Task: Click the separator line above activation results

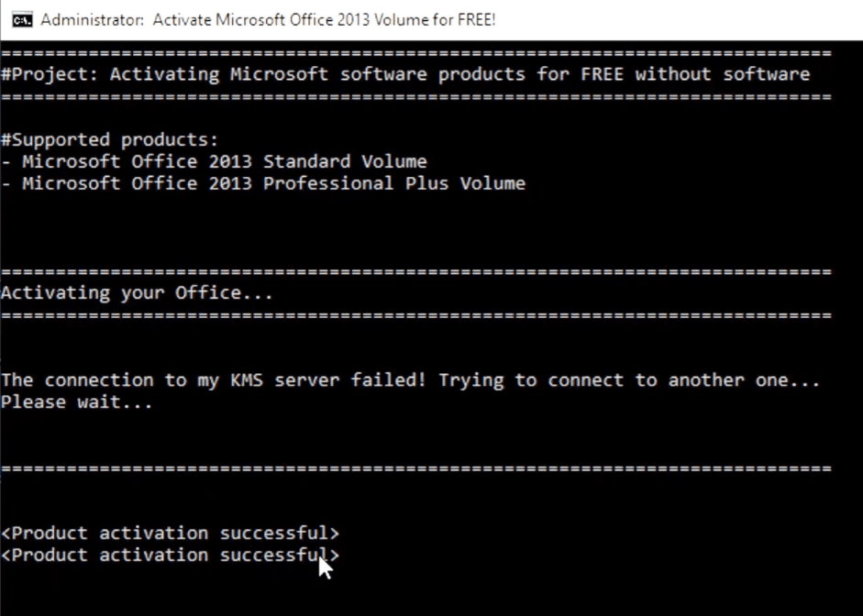Action: [413, 467]
